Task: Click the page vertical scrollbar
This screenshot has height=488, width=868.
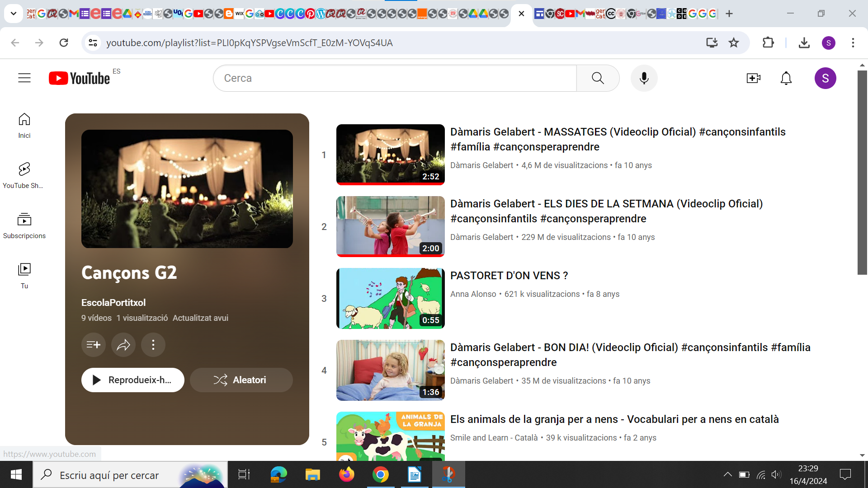Action: 862,172
